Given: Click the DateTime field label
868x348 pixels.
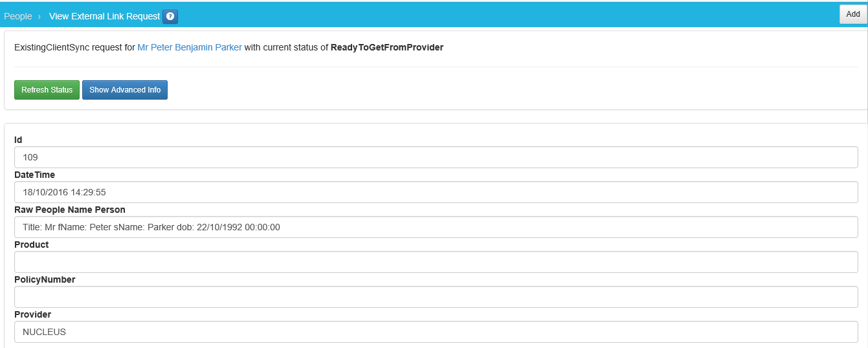Looking at the screenshot, I should tap(34, 175).
